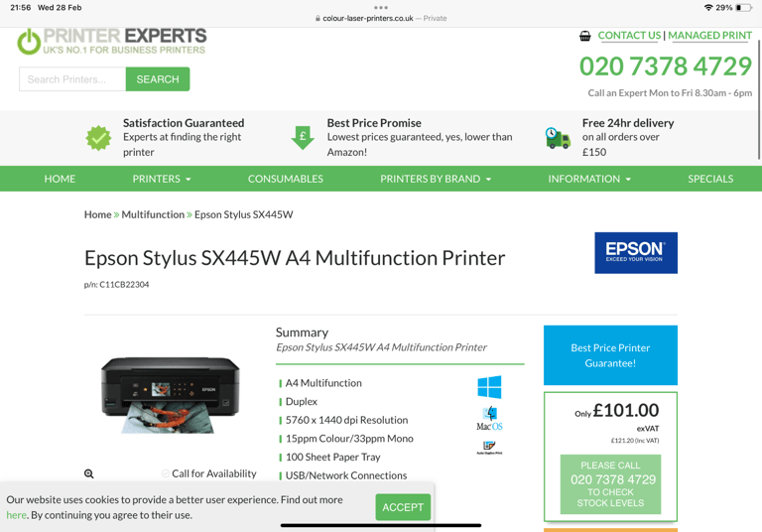762x532 pixels.
Task: Open the Specials menu item
Action: coord(710,179)
